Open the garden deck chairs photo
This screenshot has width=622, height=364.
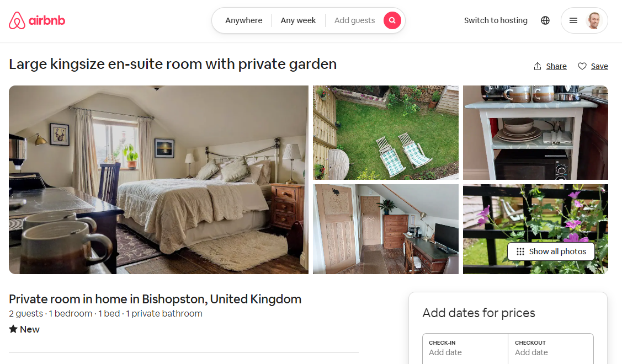[x=386, y=132]
